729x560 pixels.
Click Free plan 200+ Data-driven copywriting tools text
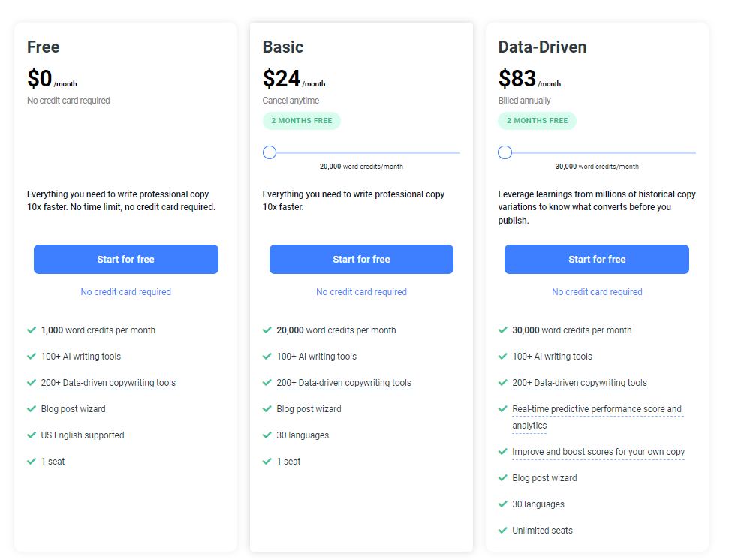(108, 383)
